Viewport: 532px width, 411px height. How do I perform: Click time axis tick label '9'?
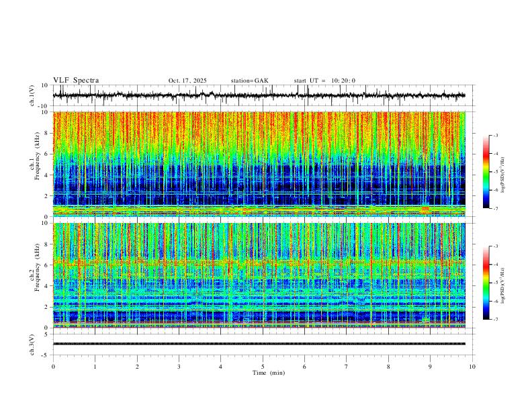coord(430,367)
